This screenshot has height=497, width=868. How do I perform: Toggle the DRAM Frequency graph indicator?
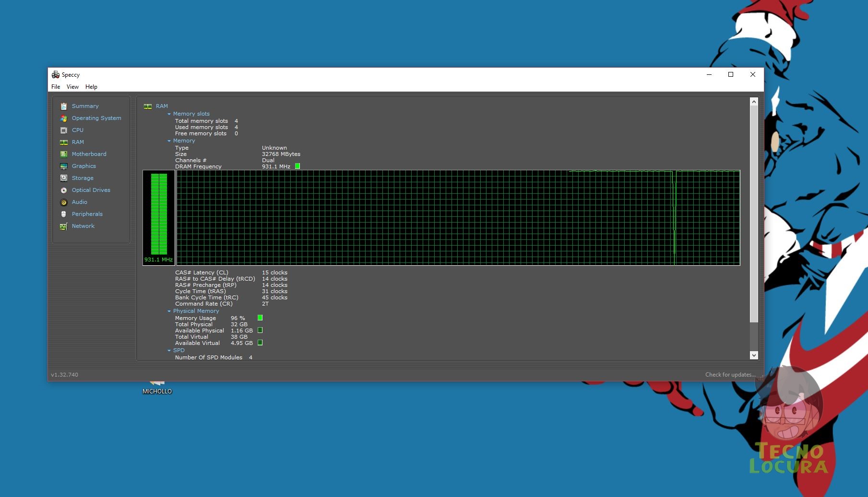click(297, 166)
